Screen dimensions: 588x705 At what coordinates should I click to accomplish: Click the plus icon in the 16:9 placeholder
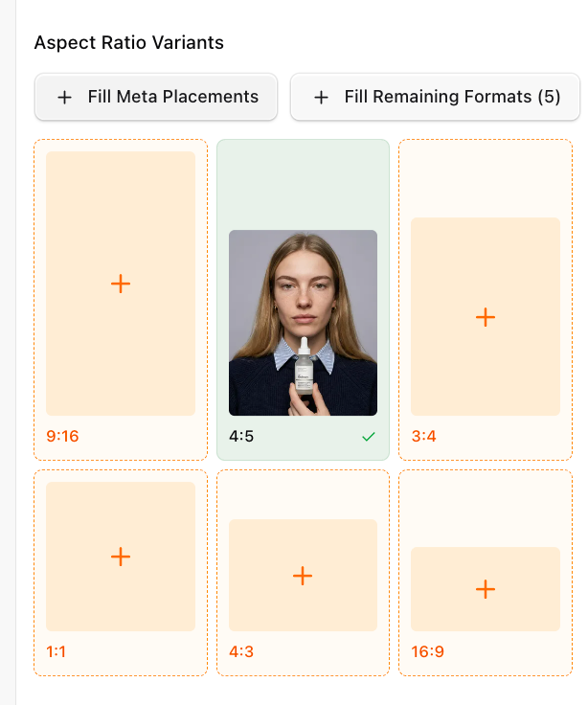486,589
